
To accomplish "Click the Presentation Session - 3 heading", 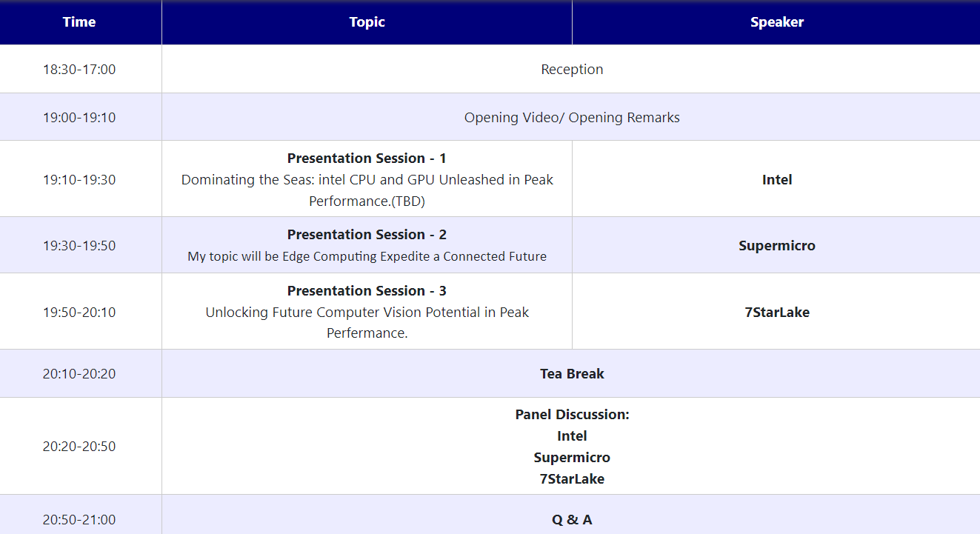I will (x=367, y=291).
